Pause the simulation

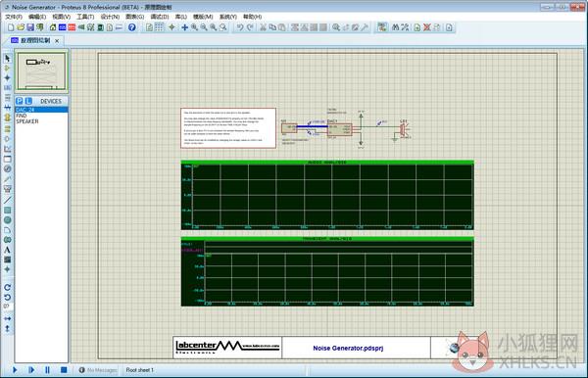48,370
